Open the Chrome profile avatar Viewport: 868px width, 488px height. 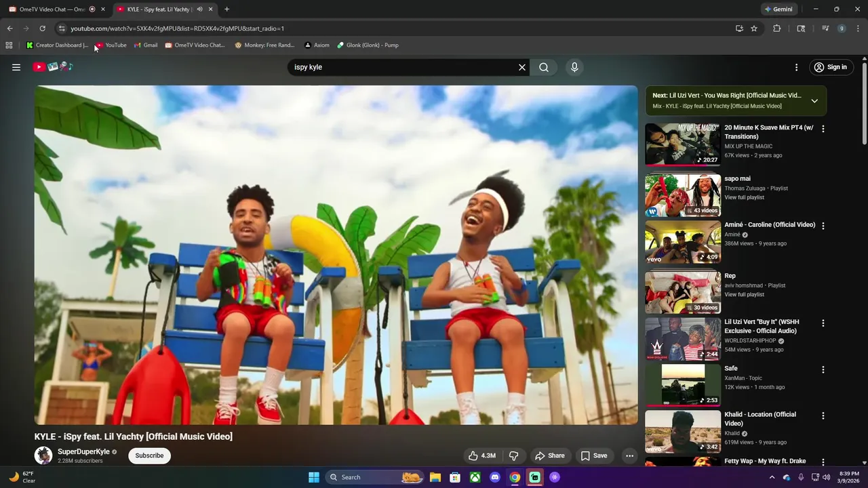click(842, 28)
